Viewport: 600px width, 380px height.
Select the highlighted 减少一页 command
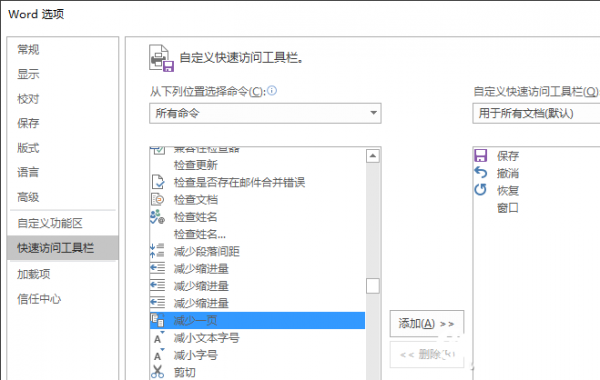tap(257, 320)
